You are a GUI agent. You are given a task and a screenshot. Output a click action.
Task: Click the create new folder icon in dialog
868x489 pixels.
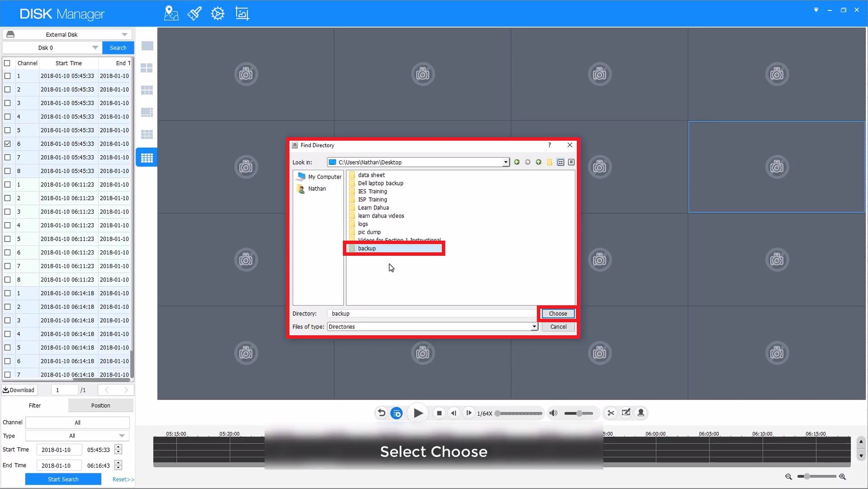549,162
